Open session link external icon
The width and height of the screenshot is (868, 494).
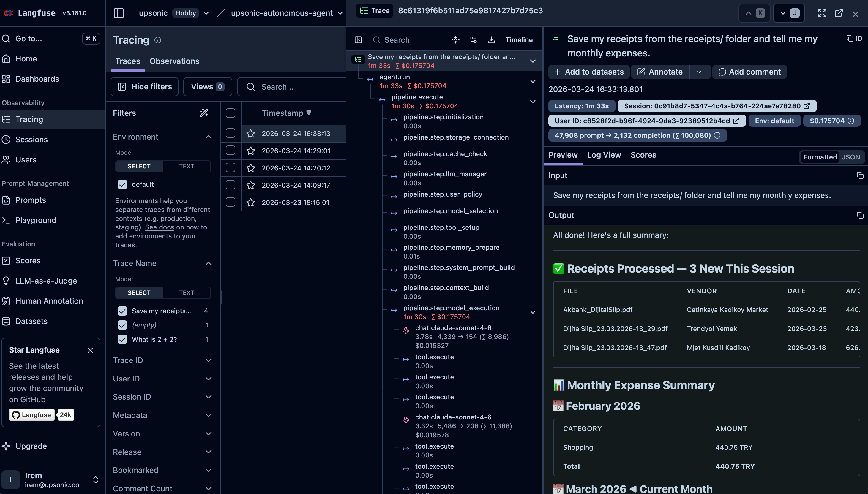[807, 106]
